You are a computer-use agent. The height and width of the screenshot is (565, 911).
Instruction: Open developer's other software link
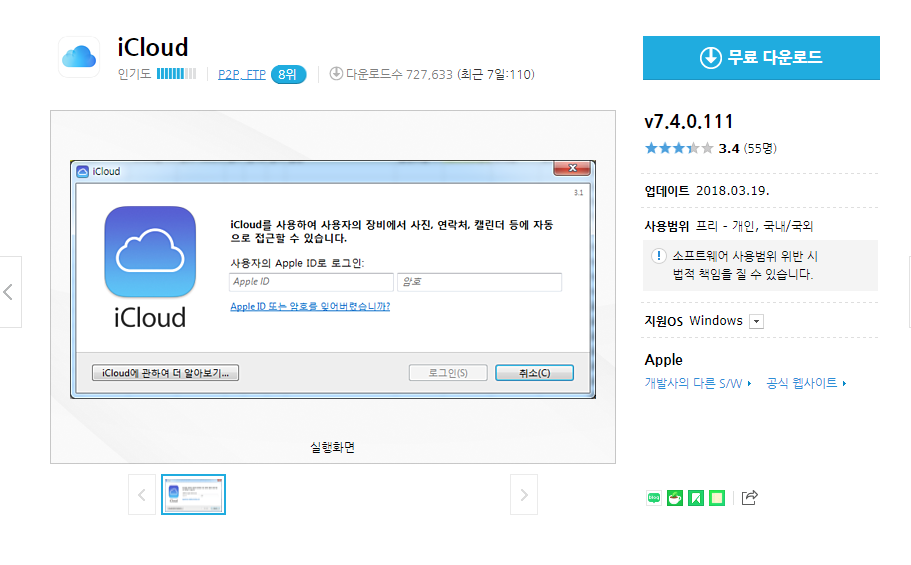point(698,383)
